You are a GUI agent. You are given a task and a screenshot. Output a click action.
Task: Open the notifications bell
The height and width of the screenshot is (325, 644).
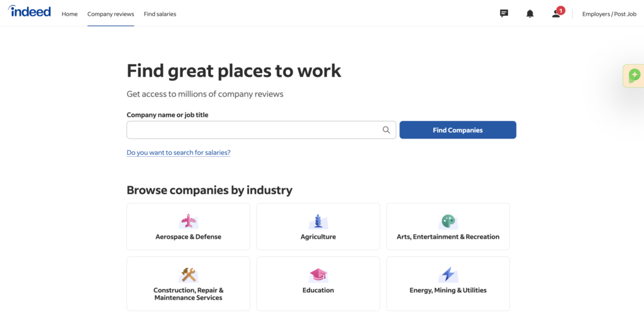click(x=530, y=14)
